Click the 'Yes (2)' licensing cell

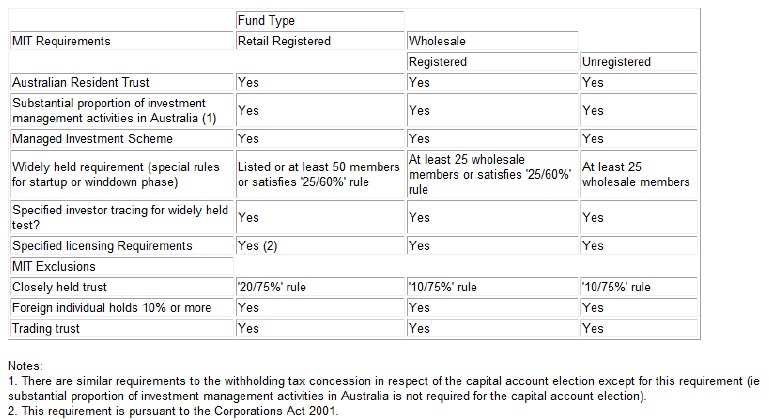pyautogui.click(x=320, y=246)
